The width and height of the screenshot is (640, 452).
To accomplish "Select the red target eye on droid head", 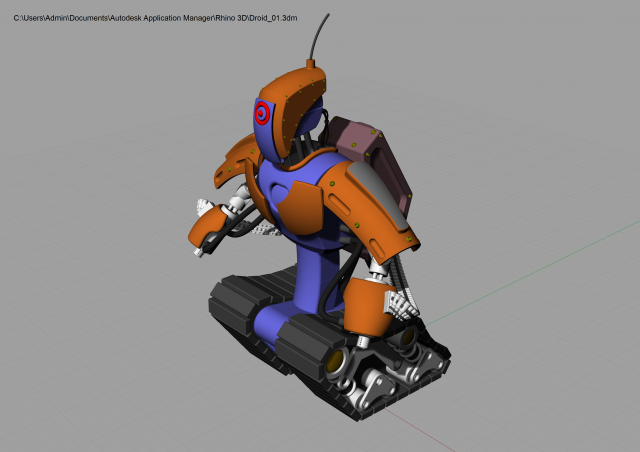I will click(262, 113).
